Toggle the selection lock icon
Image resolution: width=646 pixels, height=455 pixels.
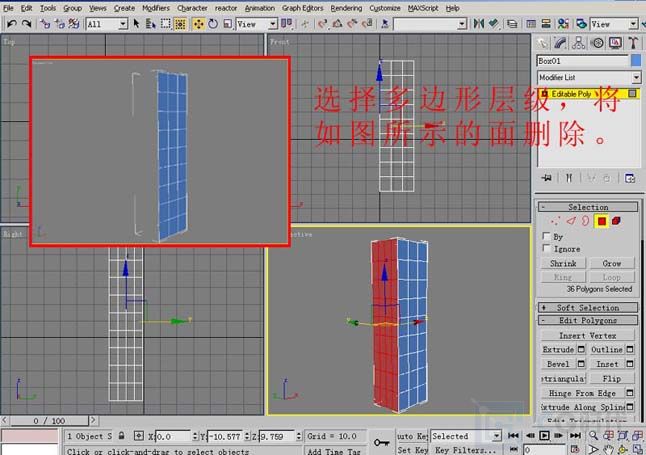pos(122,436)
